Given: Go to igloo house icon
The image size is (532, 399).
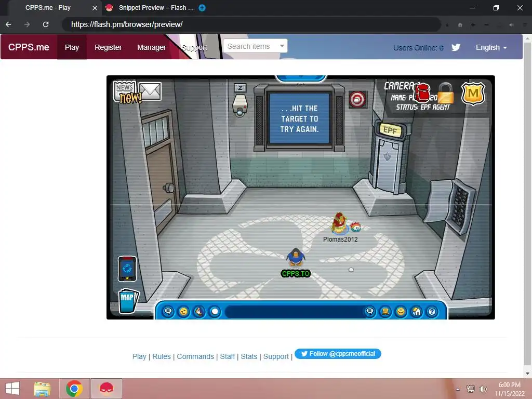Looking at the screenshot, I should coord(417,311).
